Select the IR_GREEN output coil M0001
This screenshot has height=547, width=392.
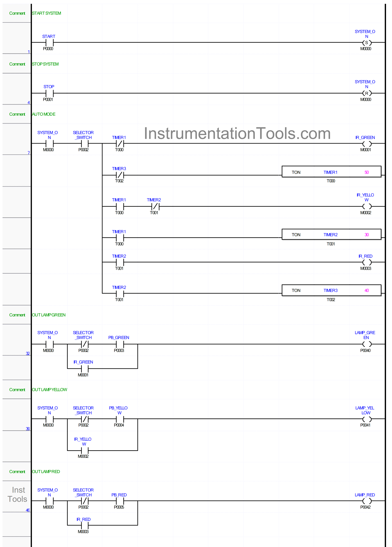367,144
